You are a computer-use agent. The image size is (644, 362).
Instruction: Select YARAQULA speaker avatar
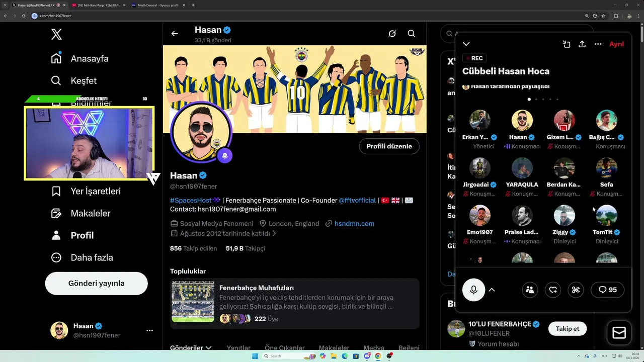pyautogui.click(x=522, y=168)
